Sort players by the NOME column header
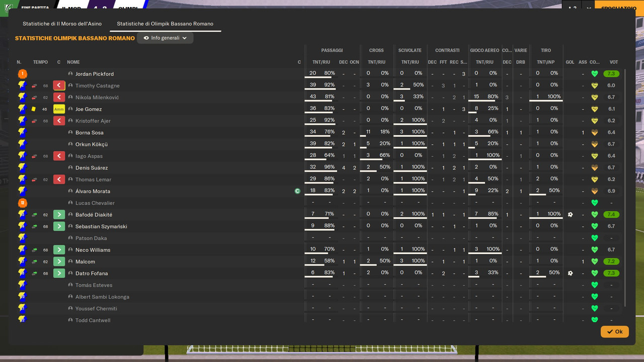 (x=73, y=62)
